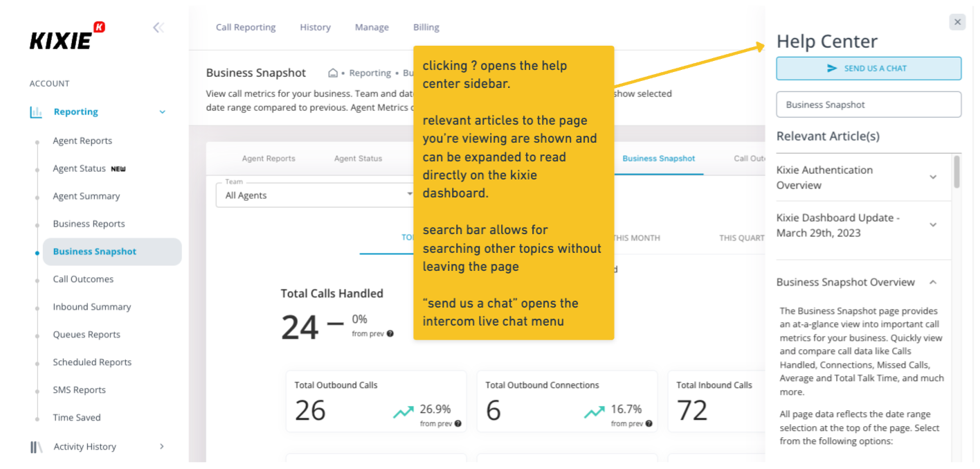The height and width of the screenshot is (469, 980).
Task: Click the Total Inbound Calls card
Action: pyautogui.click(x=716, y=401)
